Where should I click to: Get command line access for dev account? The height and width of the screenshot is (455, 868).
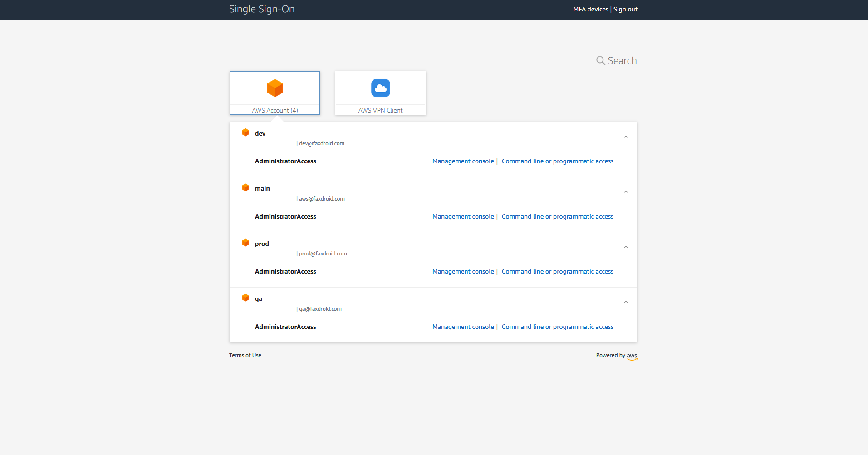tap(558, 161)
